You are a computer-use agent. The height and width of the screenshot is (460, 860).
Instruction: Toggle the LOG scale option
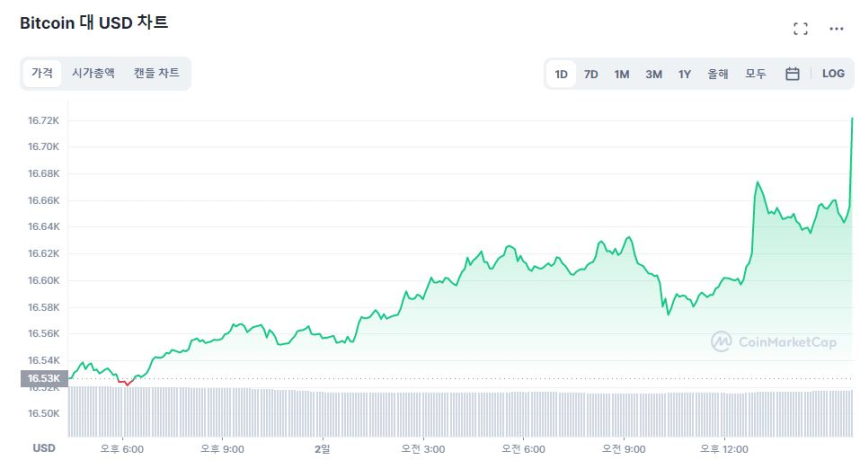coord(833,74)
